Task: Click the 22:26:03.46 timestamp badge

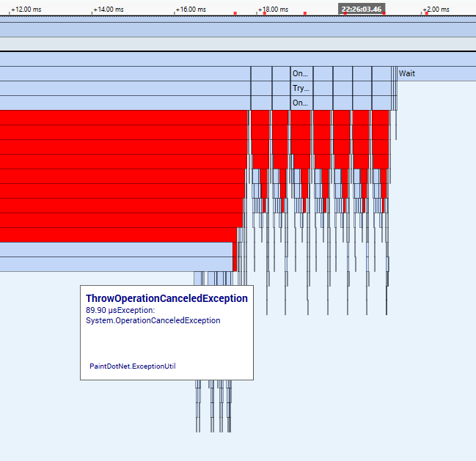Action: click(x=362, y=9)
